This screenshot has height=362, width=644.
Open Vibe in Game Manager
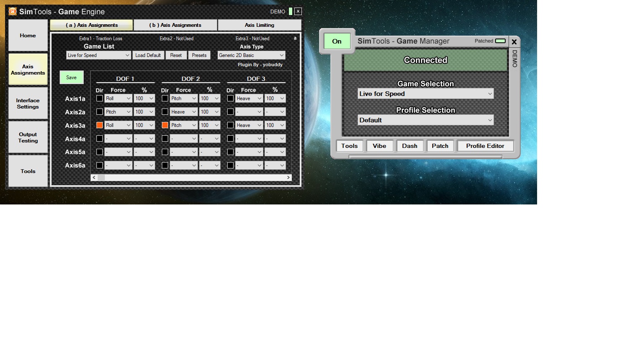pos(379,146)
